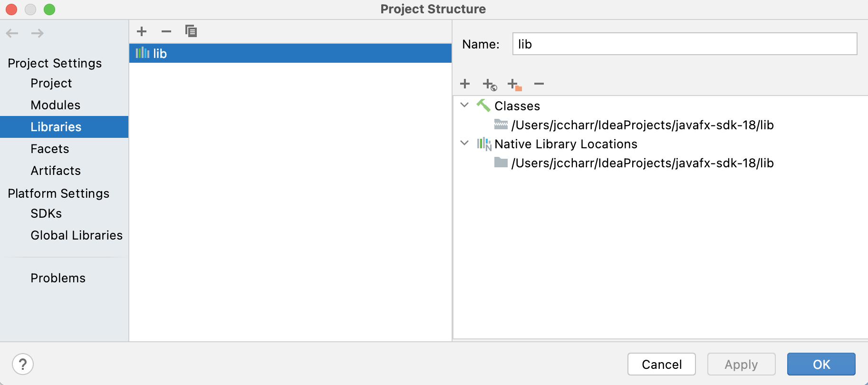868x385 pixels.
Task: Remove selected library with minus icon
Action: tap(166, 32)
